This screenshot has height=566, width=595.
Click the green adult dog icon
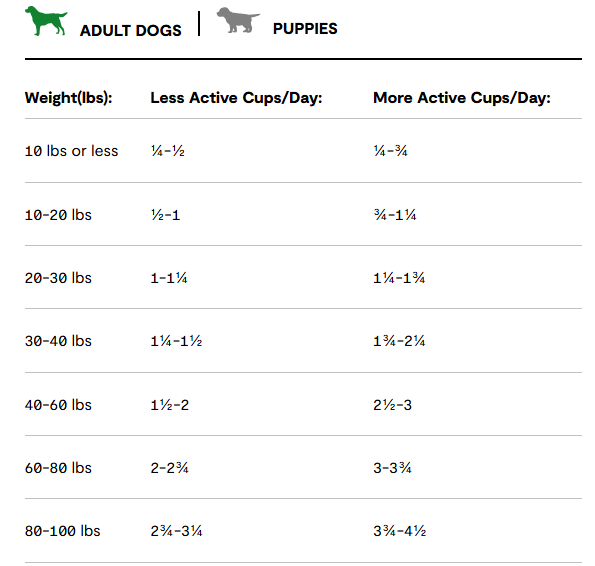[46, 21]
